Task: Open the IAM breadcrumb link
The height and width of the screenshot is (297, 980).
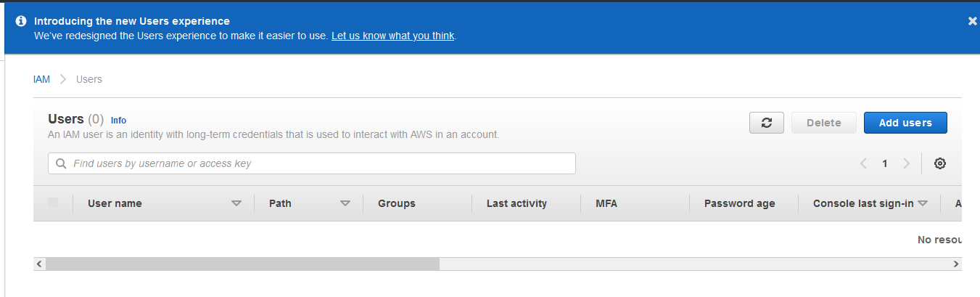Action: (x=41, y=79)
